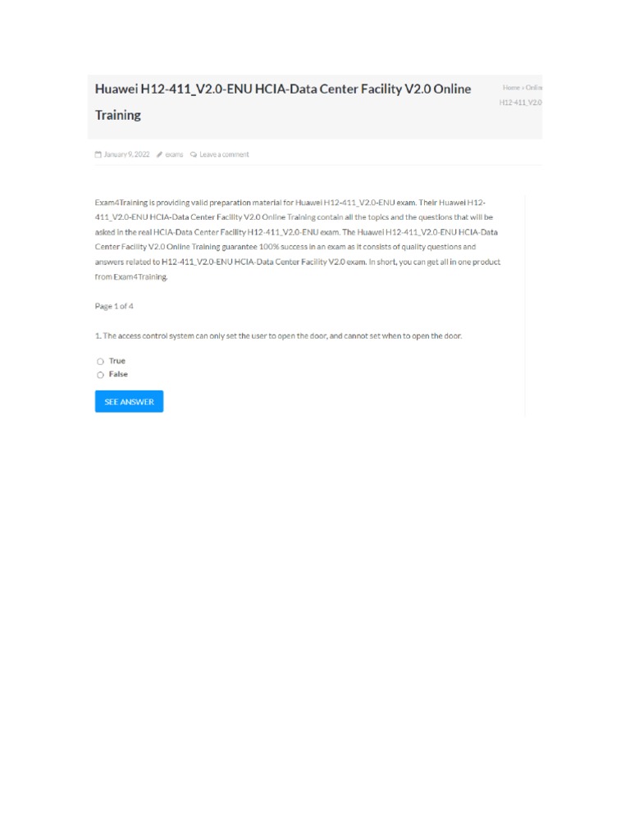Click the pencil icon before 'exams'
Image resolution: width=630 pixels, height=840 pixels.
click(160, 154)
